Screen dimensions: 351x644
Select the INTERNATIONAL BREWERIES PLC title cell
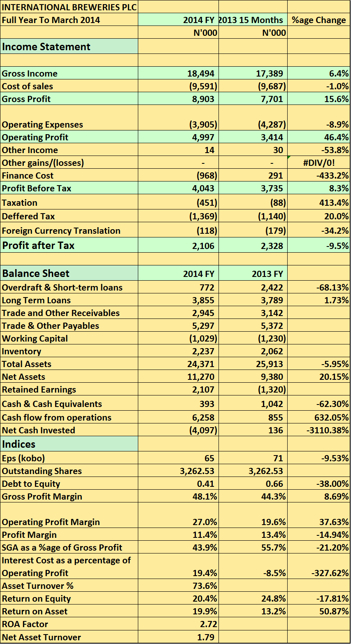point(69,7)
